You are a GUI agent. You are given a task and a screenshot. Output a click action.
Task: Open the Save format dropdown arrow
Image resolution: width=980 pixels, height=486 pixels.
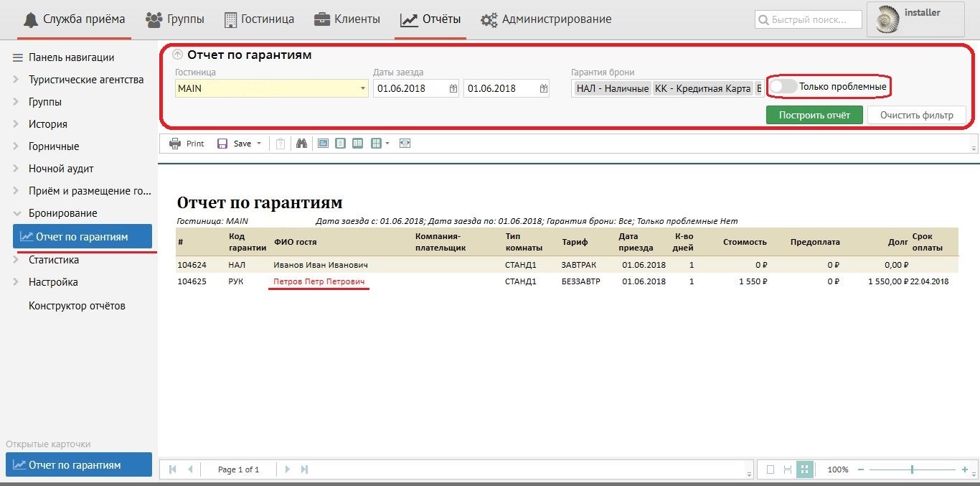point(259,144)
